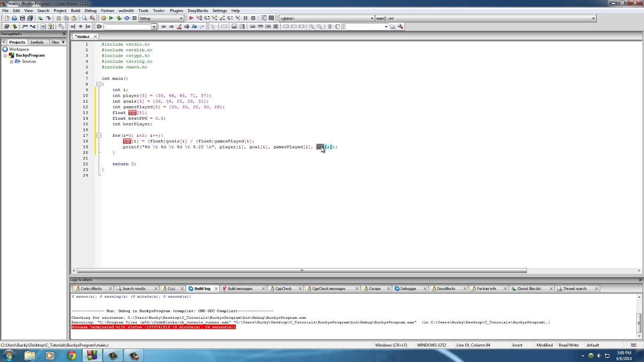Expand the Sources folder in the tree
Image resolution: width=644 pixels, height=362 pixels.
[11, 61]
